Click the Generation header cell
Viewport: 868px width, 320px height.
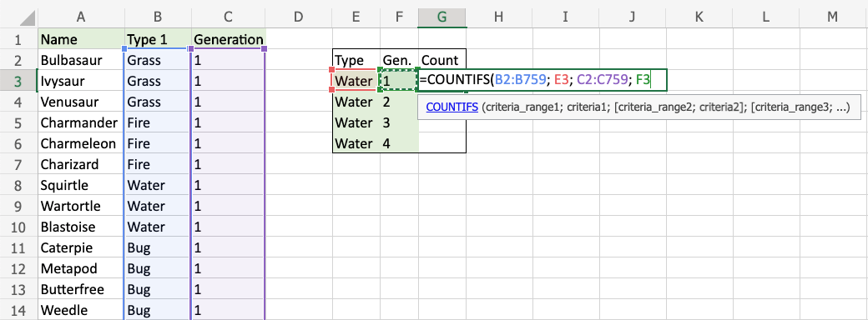coord(228,39)
